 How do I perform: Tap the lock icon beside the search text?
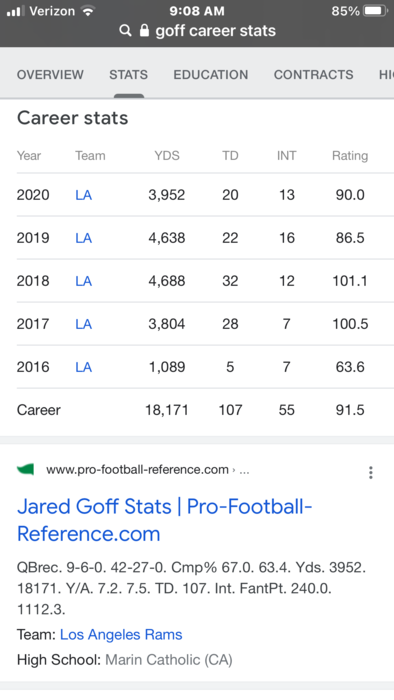pos(144,30)
